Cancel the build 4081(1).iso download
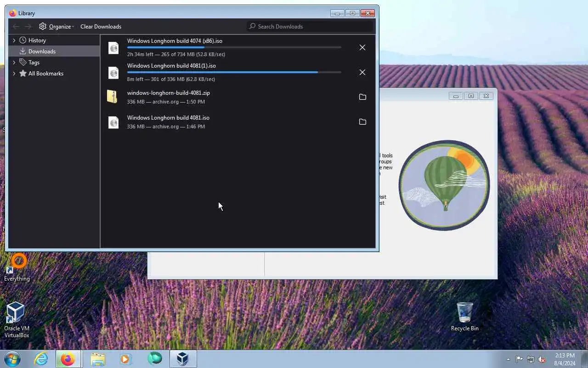The height and width of the screenshot is (368, 588). (362, 72)
